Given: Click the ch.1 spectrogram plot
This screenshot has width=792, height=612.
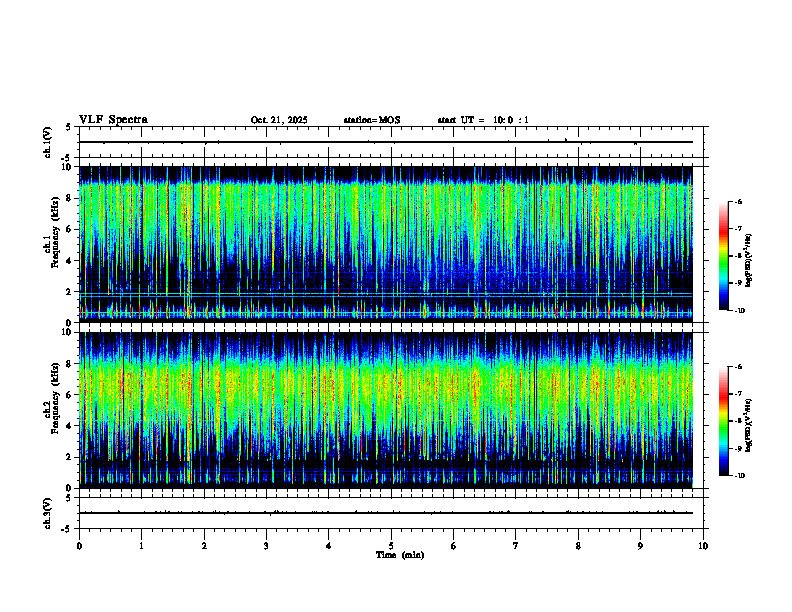Looking at the screenshot, I should tap(386, 244).
